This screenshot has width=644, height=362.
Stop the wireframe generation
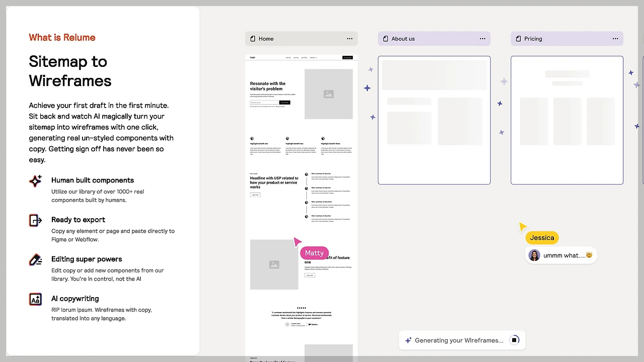(514, 340)
